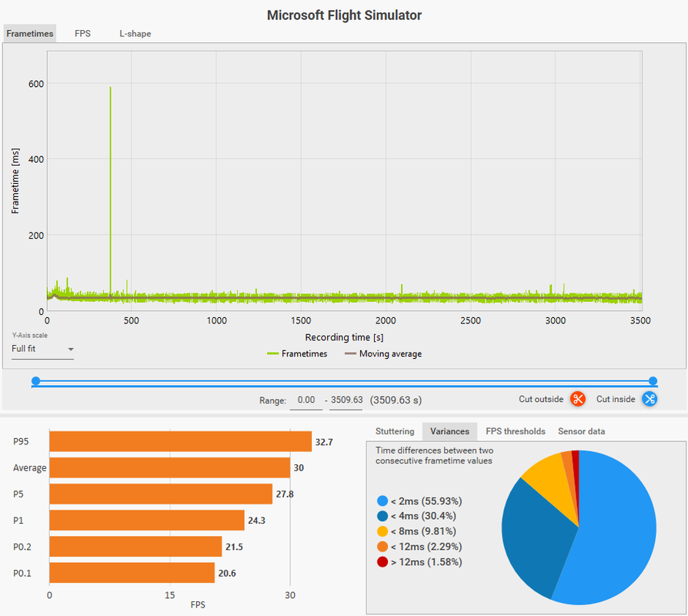Open the Sensor data tab
The image size is (688, 616).
pos(581,431)
